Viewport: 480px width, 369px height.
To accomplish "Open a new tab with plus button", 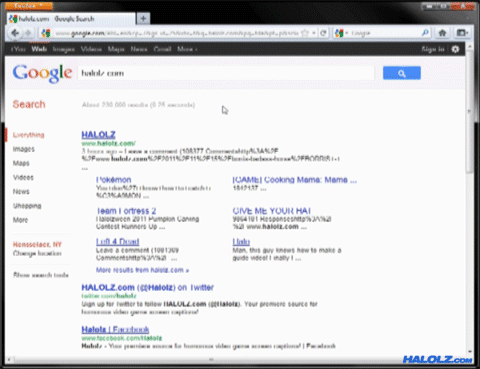I will [143, 18].
